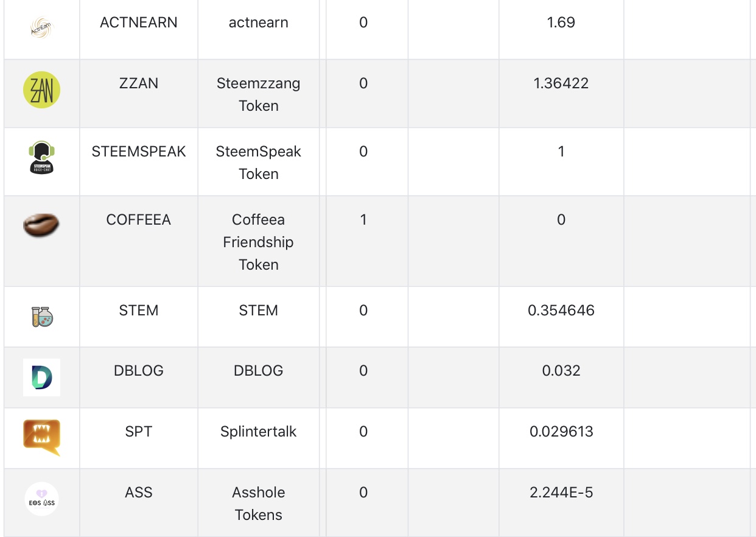
Task: Click the DBLOG letter D logo
Action: pyautogui.click(x=41, y=377)
